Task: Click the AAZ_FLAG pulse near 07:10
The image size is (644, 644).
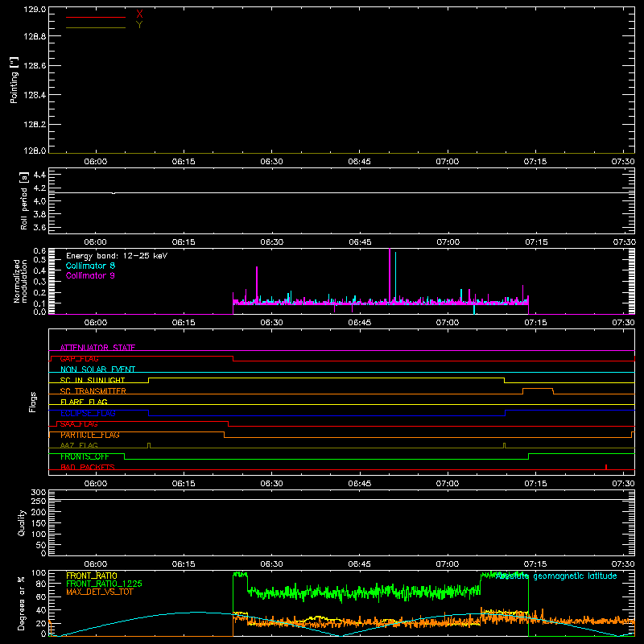Action: pos(505,445)
